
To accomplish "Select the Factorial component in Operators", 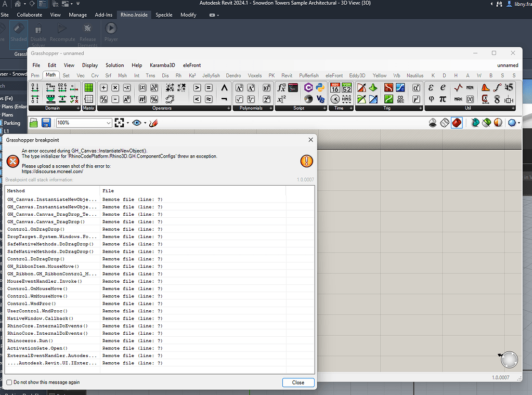I will pos(142,99).
